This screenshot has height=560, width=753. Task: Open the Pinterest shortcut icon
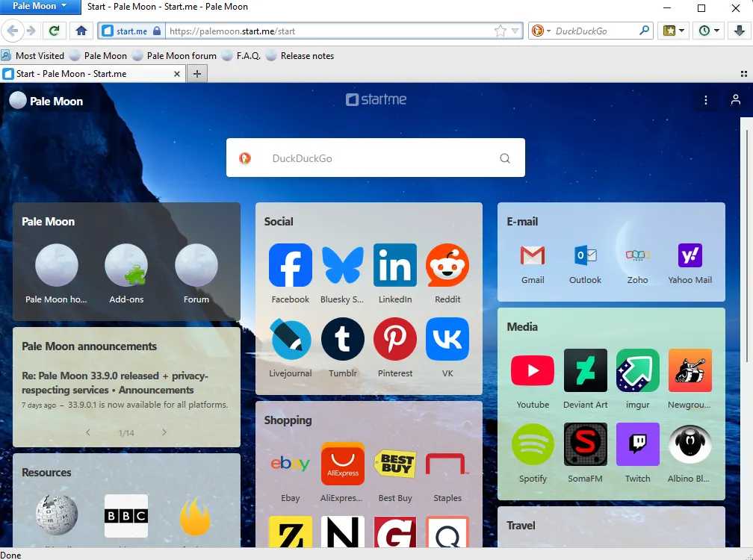[x=395, y=339]
